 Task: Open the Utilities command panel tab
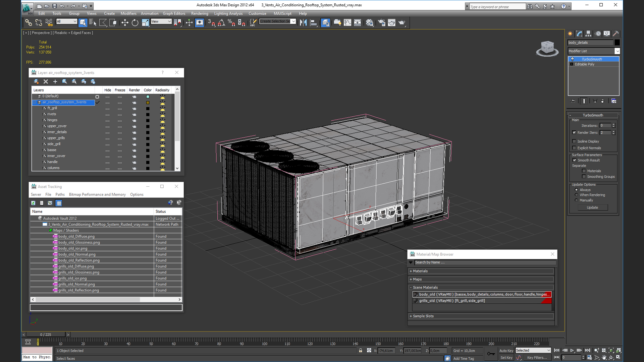click(x=616, y=34)
